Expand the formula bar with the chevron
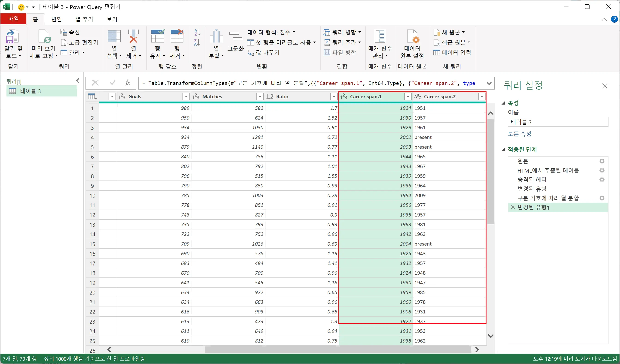Image resolution: width=620 pixels, height=364 pixels. pyautogui.click(x=489, y=83)
